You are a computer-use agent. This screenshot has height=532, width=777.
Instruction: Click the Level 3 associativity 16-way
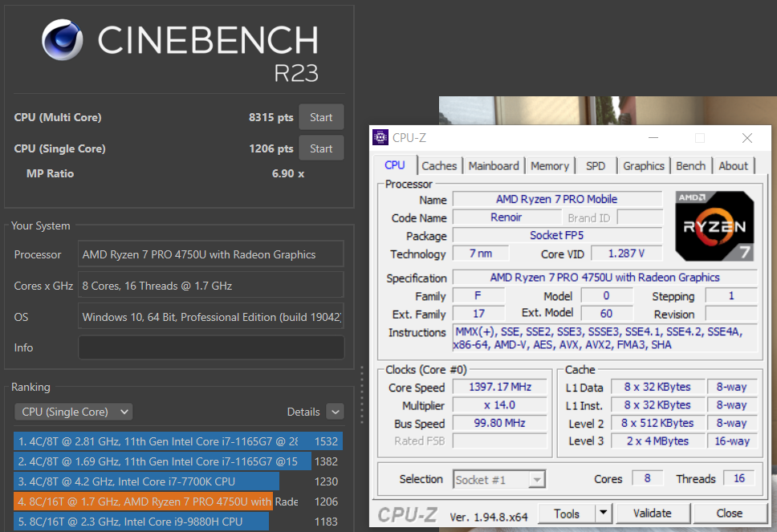click(x=732, y=441)
